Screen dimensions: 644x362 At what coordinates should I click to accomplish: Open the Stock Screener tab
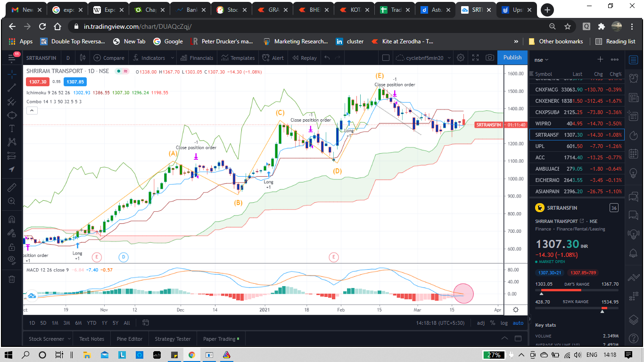coord(46,338)
